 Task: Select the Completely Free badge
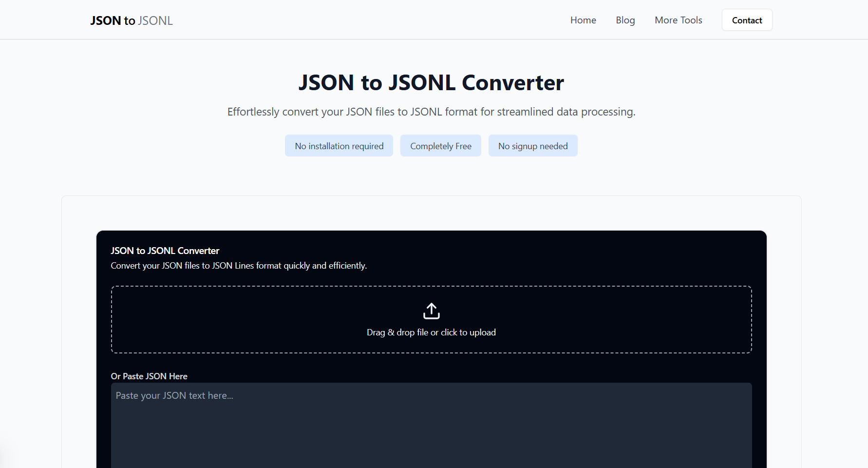click(440, 145)
